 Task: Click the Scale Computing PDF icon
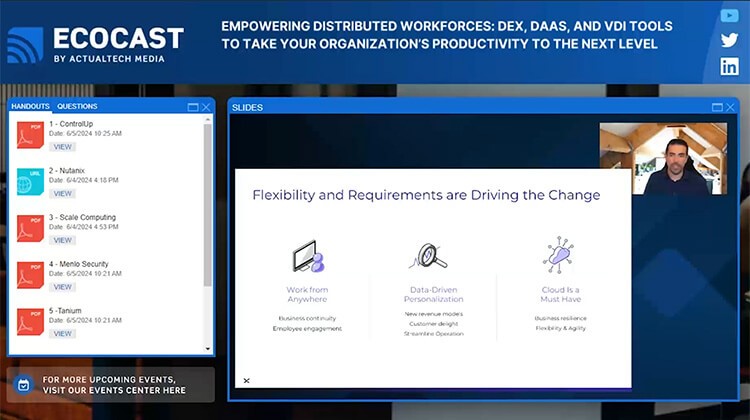click(30, 228)
